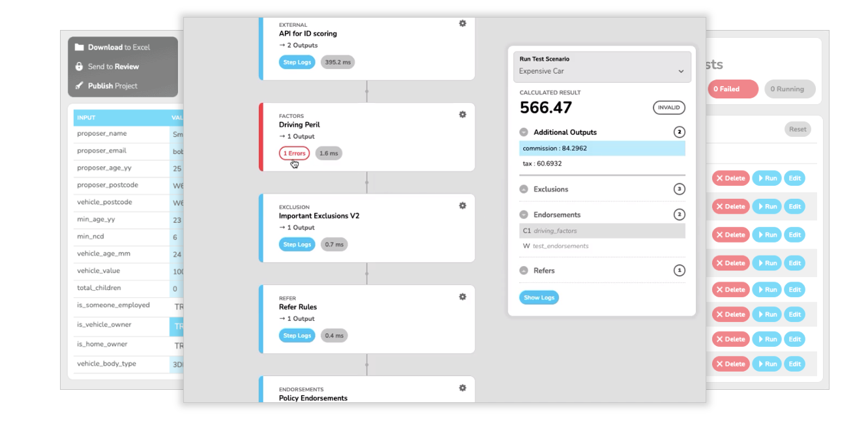Open the gear icon on the Driving Peril step
Image resolution: width=868 pixels, height=442 pixels.
click(x=462, y=114)
